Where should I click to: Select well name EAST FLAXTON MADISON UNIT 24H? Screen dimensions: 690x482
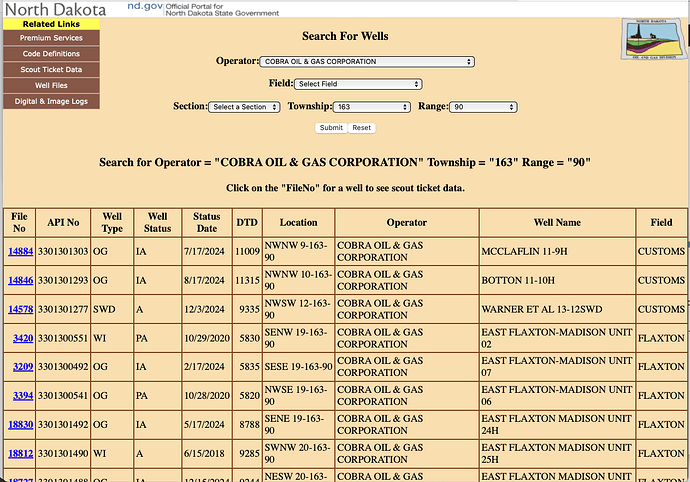point(557,425)
